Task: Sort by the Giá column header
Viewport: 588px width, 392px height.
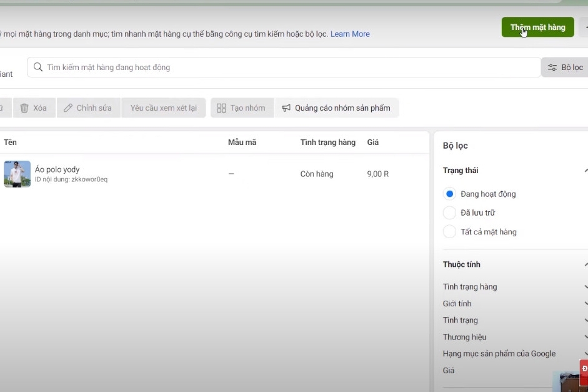Action: point(373,142)
